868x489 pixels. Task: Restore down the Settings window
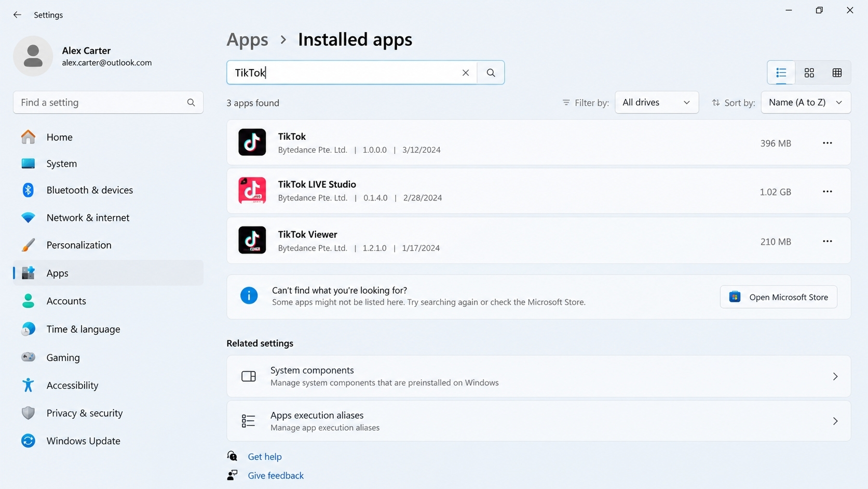[819, 10]
